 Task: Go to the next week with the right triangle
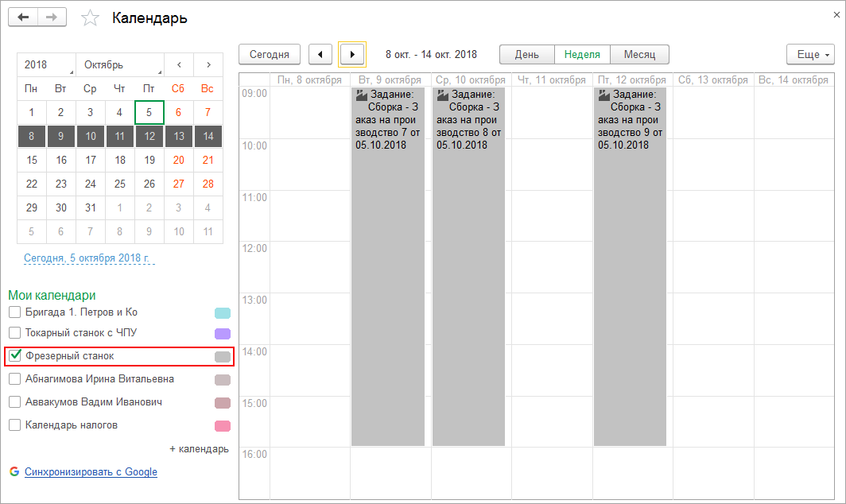pyautogui.click(x=352, y=54)
